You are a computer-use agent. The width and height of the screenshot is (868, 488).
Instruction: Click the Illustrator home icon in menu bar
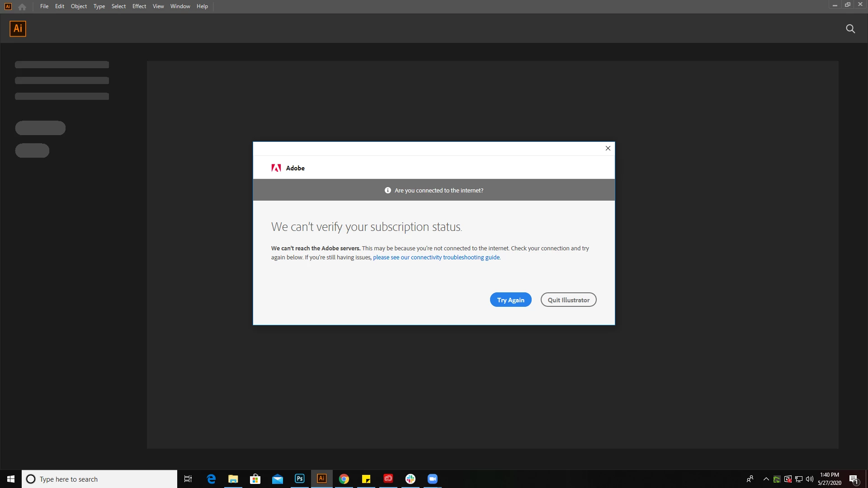pos(22,7)
